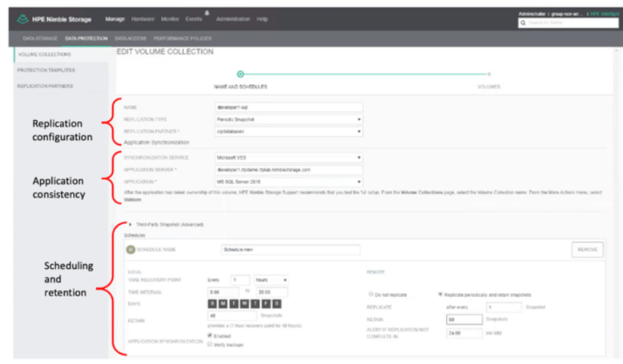Click the bell notification icon above Events
This screenshot has width=623, height=364.
(x=206, y=12)
